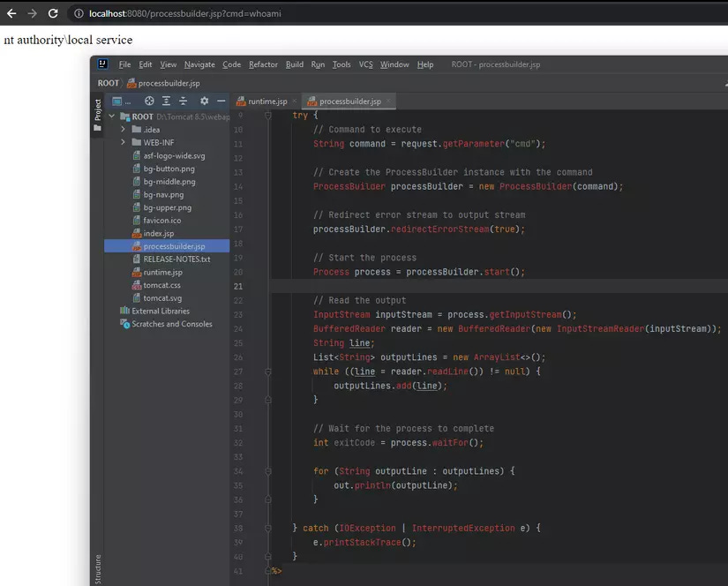The height and width of the screenshot is (586, 728).
Task: Switch to the runtime.jsp editor tab
Action: (266, 101)
